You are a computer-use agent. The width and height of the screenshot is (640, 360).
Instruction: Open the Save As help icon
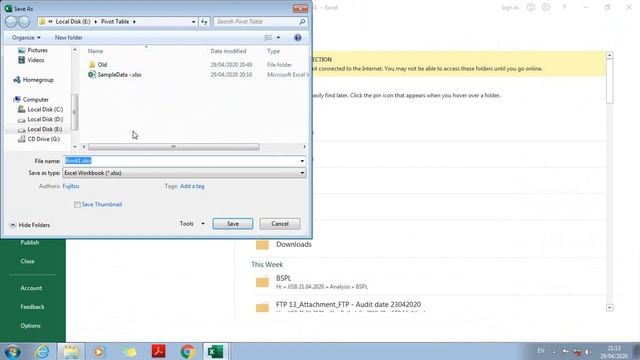coord(298,38)
